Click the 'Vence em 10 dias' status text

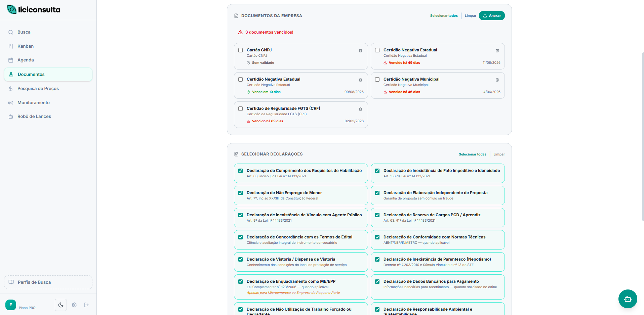pyautogui.click(x=266, y=92)
